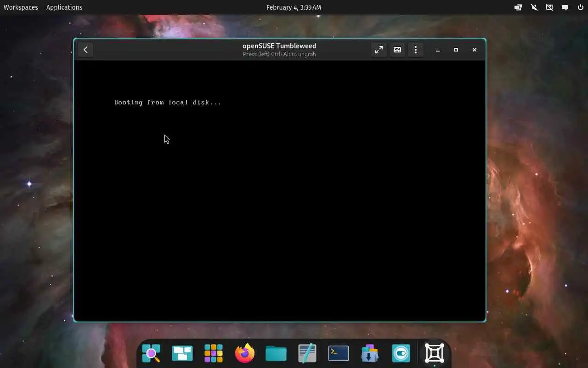Launch Firefox from the dock

[245, 353]
